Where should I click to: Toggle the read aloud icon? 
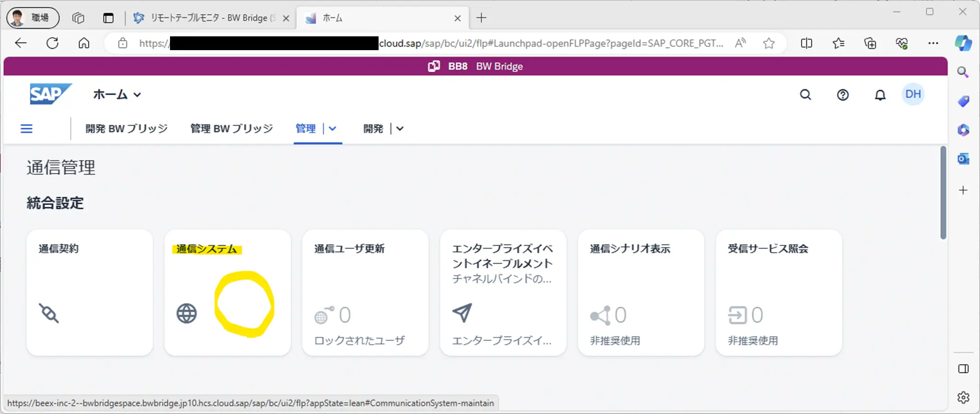point(740,43)
